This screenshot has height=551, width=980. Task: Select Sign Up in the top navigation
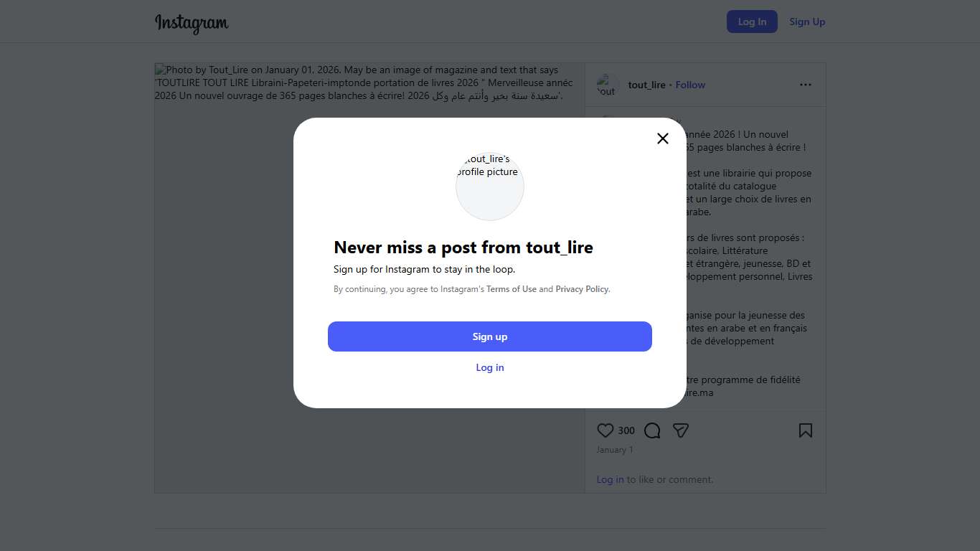(807, 22)
